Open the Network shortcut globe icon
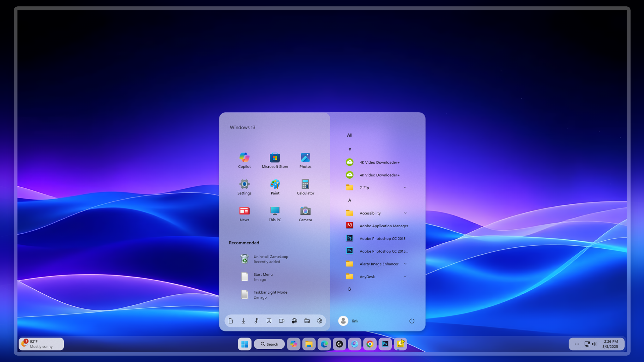 (x=294, y=321)
